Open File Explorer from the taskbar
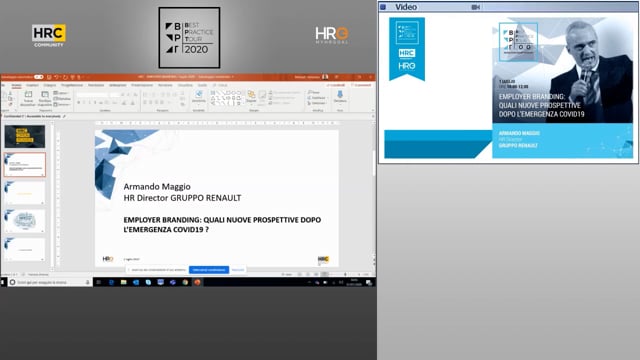 (123, 282)
